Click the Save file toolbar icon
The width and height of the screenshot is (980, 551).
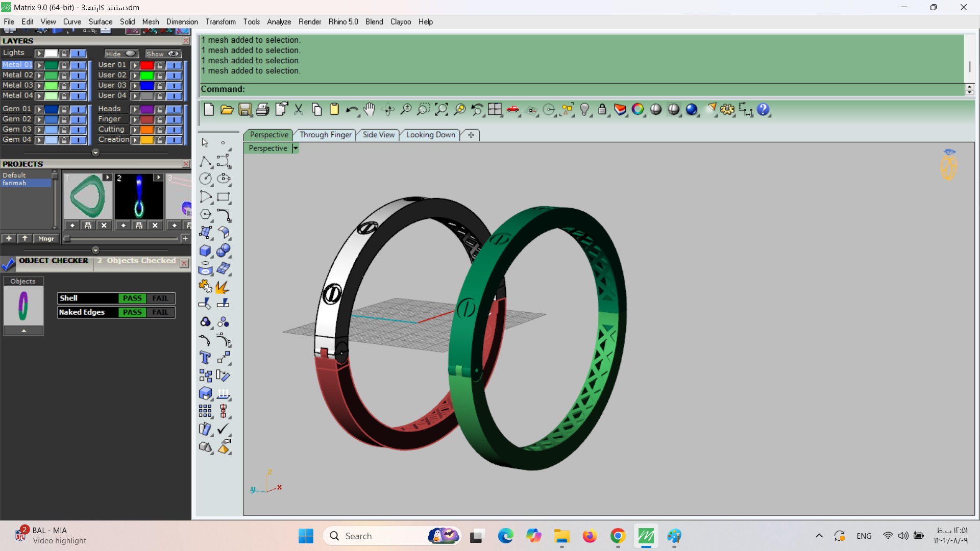pyautogui.click(x=245, y=110)
